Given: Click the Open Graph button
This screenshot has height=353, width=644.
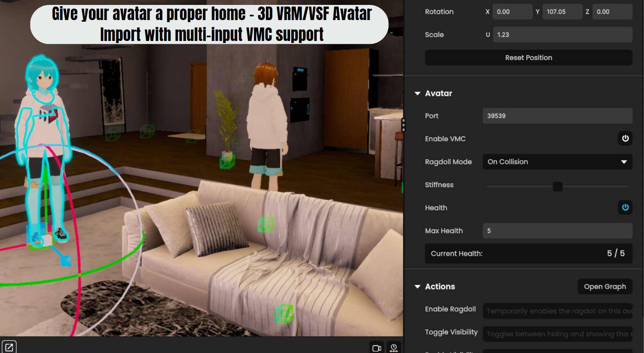Looking at the screenshot, I should point(605,287).
